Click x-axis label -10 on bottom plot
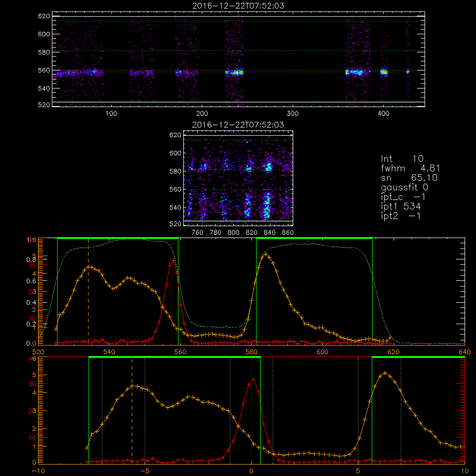 38,471
